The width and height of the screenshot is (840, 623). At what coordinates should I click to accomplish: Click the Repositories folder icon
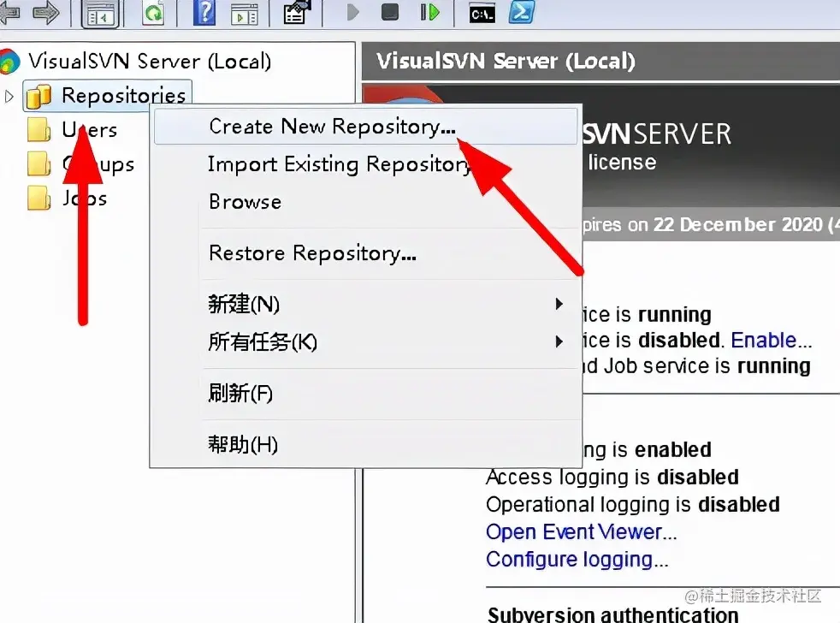[39, 97]
